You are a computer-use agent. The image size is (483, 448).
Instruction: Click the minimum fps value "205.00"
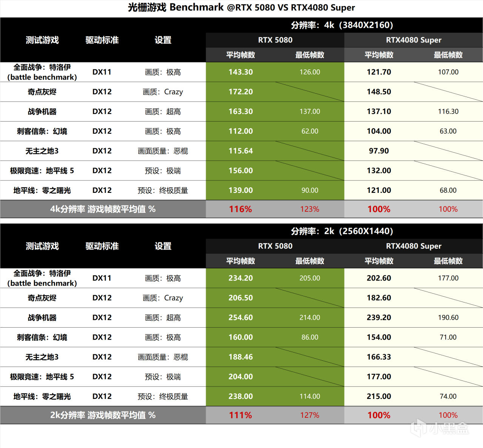coord(310,278)
